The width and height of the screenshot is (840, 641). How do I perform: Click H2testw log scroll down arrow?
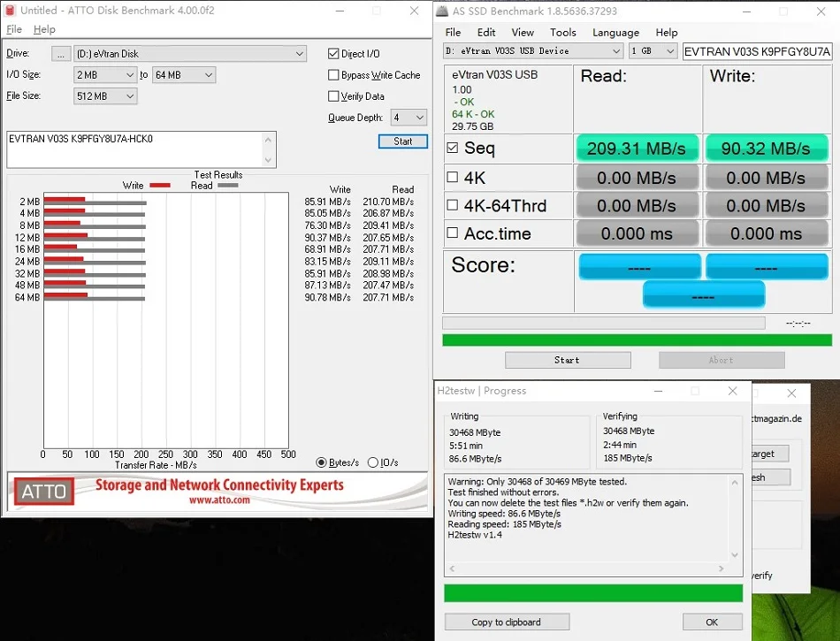[735, 554]
